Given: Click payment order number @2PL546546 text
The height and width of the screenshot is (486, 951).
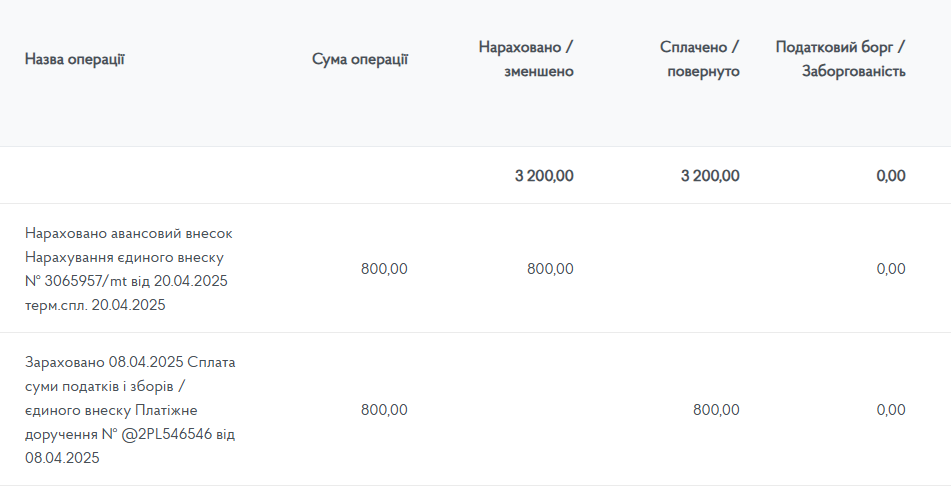Looking at the screenshot, I should [x=167, y=434].
